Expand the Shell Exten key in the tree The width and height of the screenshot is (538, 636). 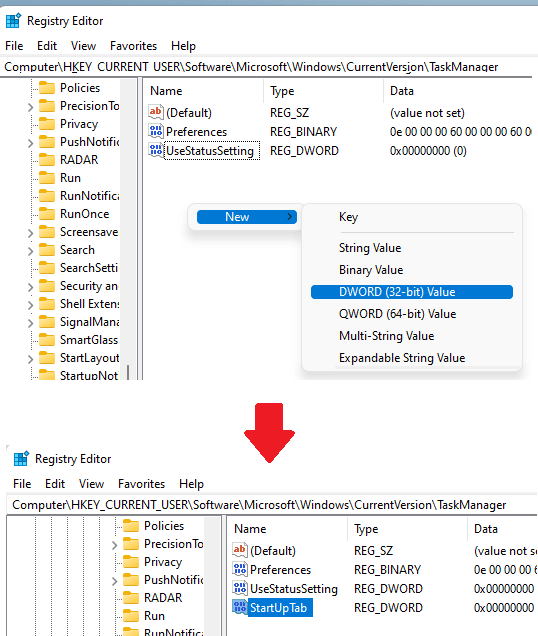pyautogui.click(x=30, y=305)
